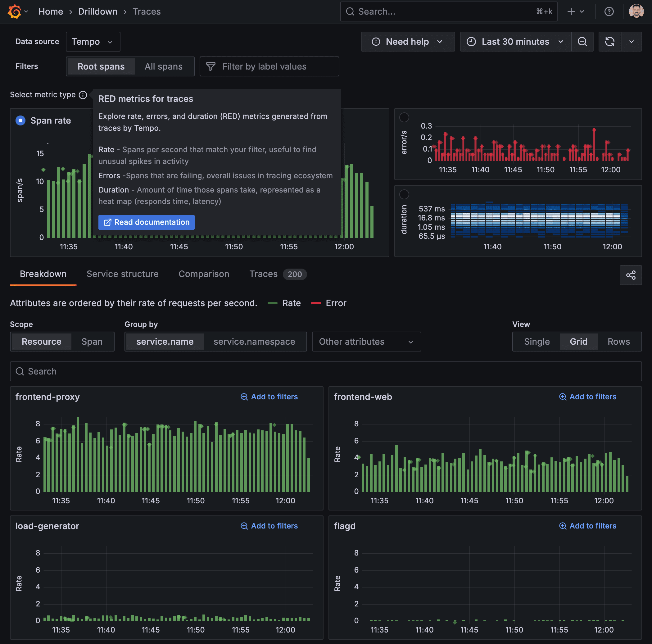The image size is (652, 644).
Task: Open the share icon next to the tabs
Action: pyautogui.click(x=631, y=275)
